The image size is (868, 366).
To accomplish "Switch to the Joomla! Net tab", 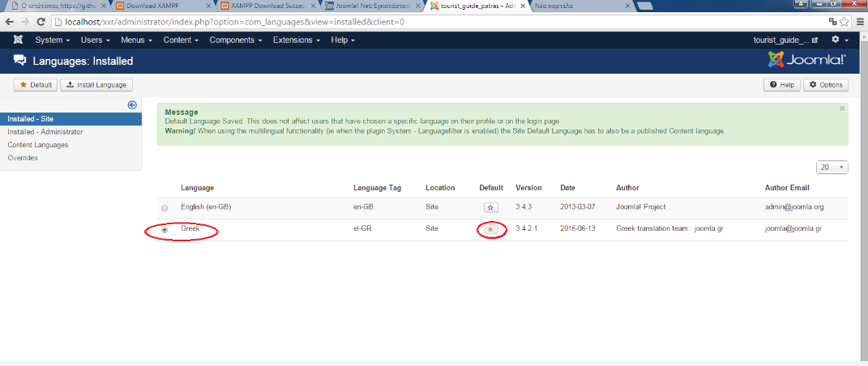I will [x=373, y=6].
